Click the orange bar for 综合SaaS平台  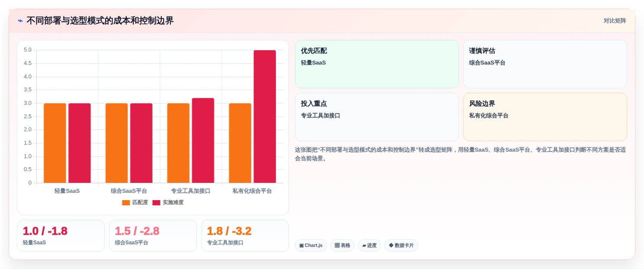(x=117, y=143)
